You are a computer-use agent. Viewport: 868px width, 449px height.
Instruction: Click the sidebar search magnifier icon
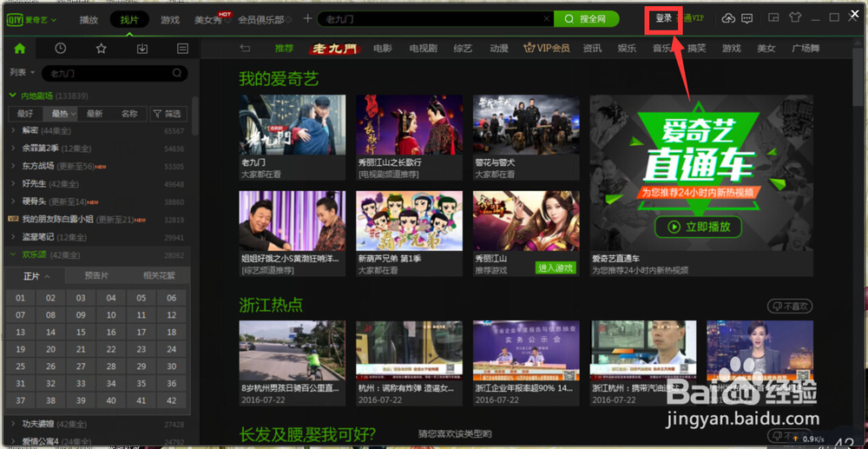click(176, 73)
